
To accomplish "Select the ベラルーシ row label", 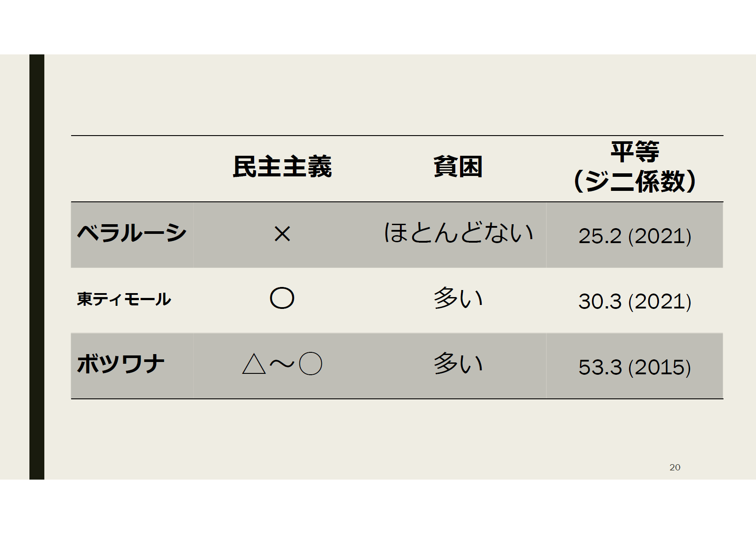I will [x=132, y=233].
